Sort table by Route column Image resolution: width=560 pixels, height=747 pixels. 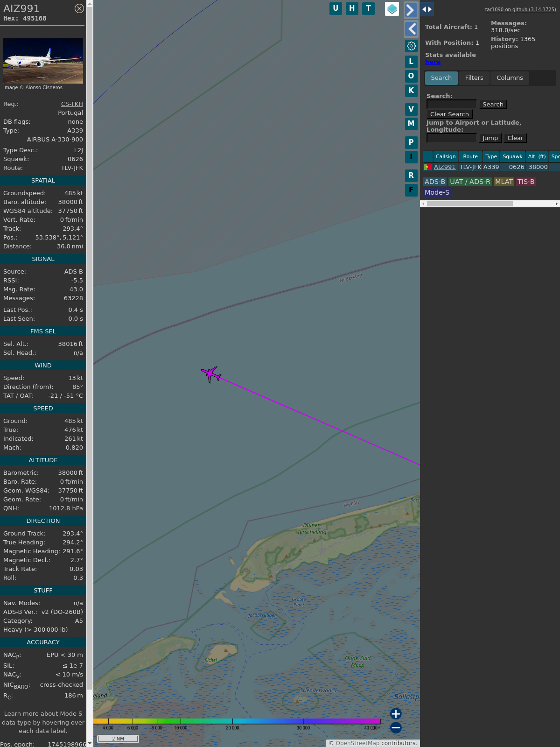point(470,157)
